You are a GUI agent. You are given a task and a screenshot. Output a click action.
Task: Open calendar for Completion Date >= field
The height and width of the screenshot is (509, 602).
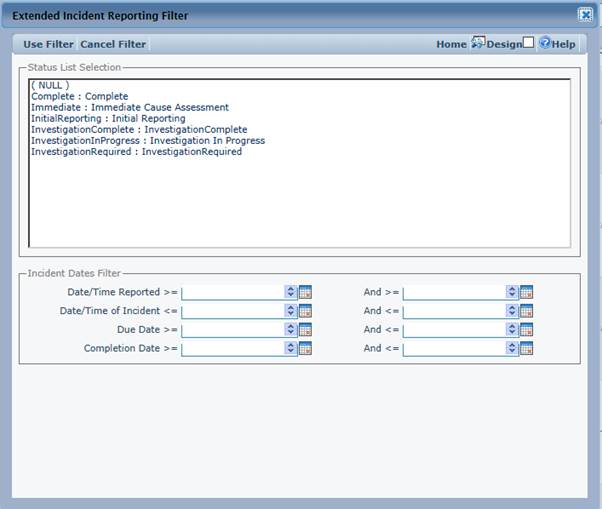point(306,348)
